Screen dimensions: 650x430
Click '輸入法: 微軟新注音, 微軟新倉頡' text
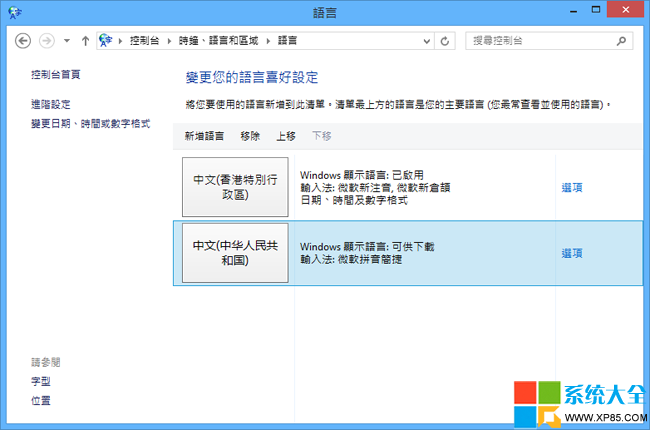[x=375, y=188]
